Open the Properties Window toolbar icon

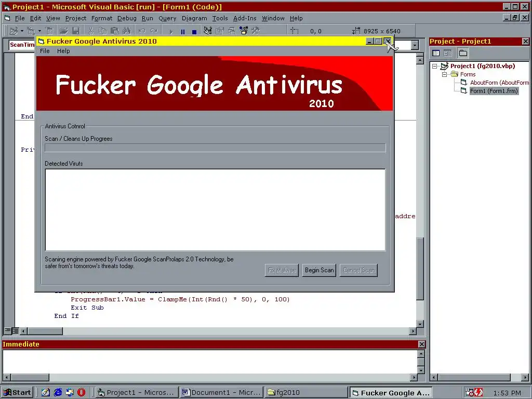(x=220, y=31)
